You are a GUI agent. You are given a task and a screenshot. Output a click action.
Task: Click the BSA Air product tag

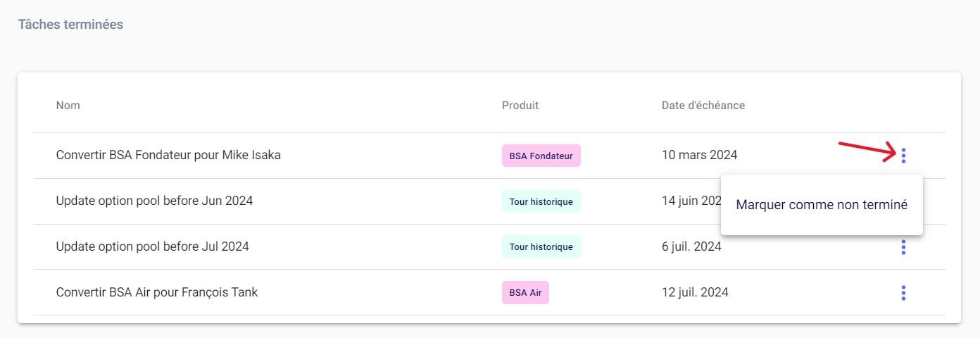pyautogui.click(x=525, y=292)
